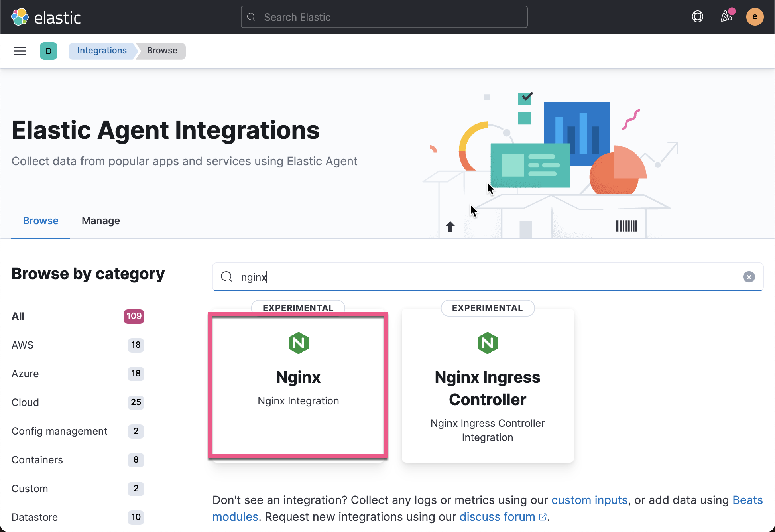
Task: Click the Elastic logo home icon
Action: (x=20, y=17)
